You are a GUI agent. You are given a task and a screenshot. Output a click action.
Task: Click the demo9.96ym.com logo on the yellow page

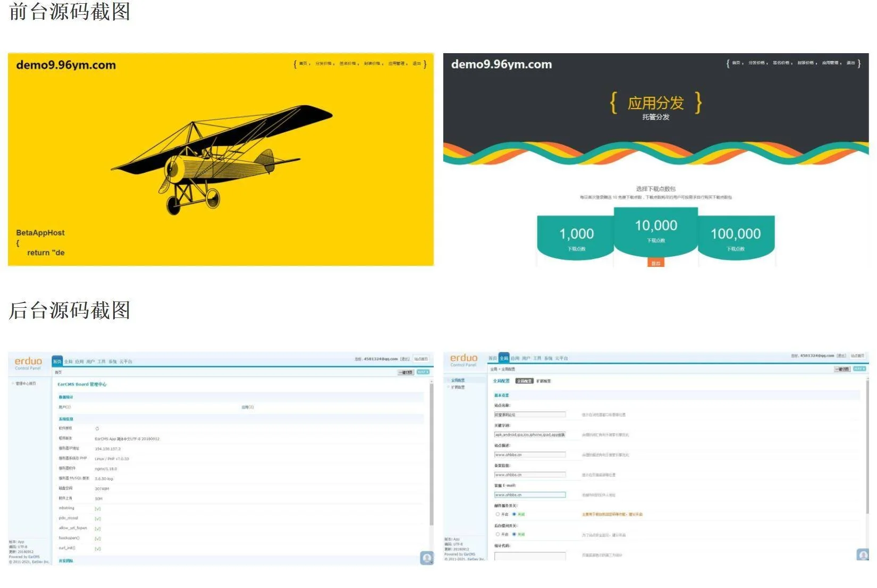click(x=66, y=65)
